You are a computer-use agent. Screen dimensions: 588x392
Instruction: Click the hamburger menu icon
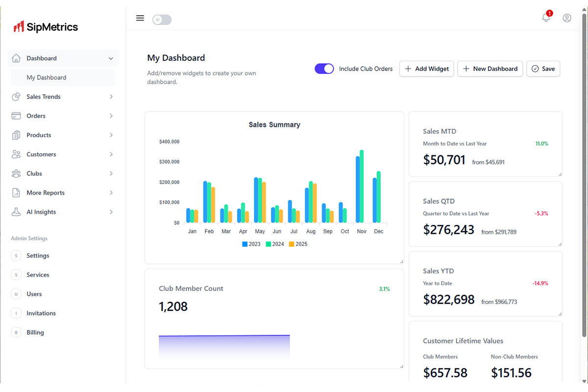point(140,18)
